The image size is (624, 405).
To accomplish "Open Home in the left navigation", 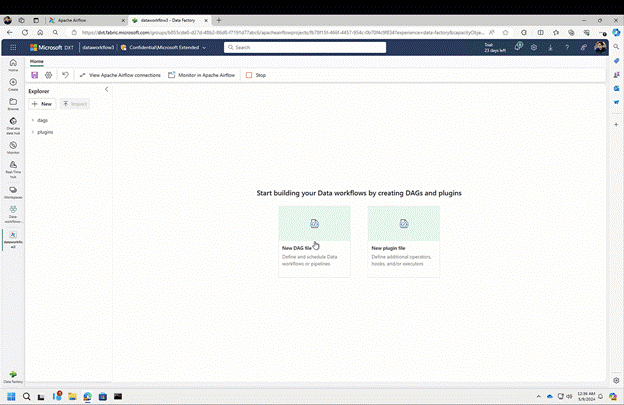I will click(x=13, y=65).
